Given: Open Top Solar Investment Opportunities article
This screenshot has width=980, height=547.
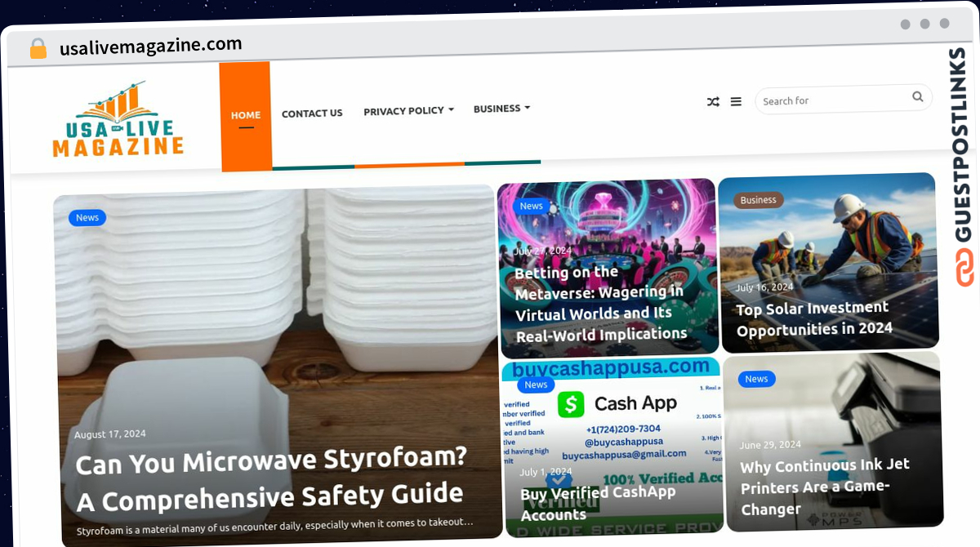Looking at the screenshot, I should point(813,318).
